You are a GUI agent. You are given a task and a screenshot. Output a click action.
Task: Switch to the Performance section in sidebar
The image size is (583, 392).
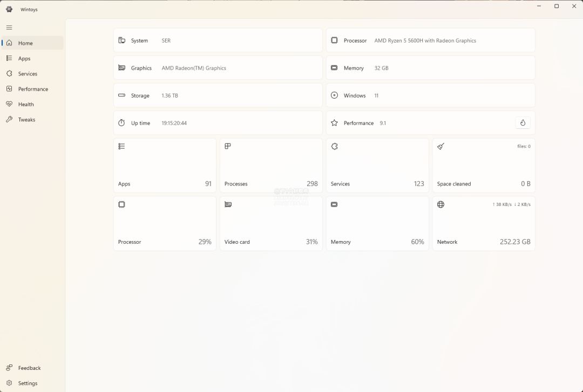(x=33, y=89)
